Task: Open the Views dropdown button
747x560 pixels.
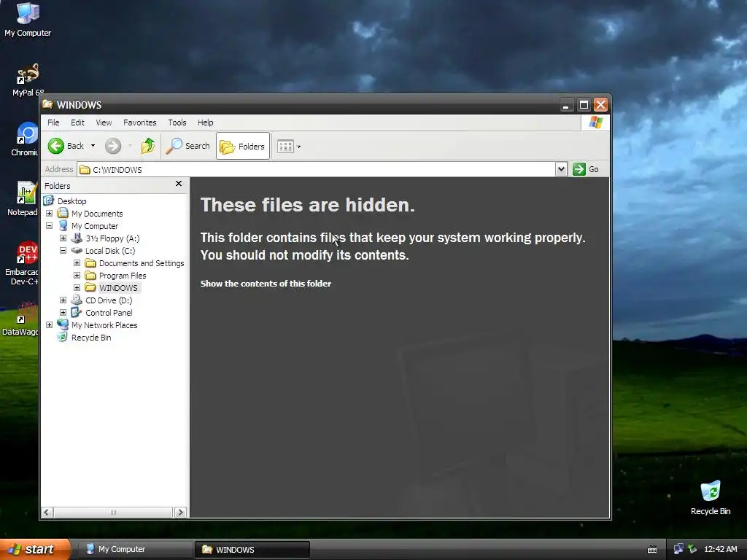Action: 289,146
